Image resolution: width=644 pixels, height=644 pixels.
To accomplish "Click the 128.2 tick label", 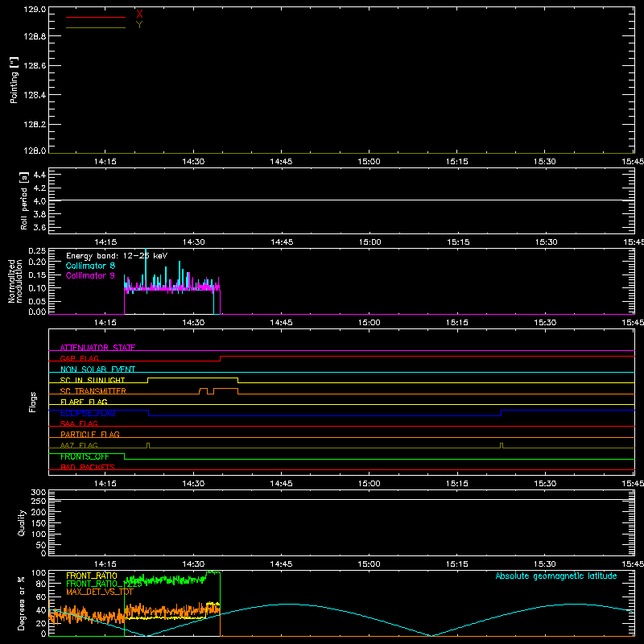I will 35,125.
